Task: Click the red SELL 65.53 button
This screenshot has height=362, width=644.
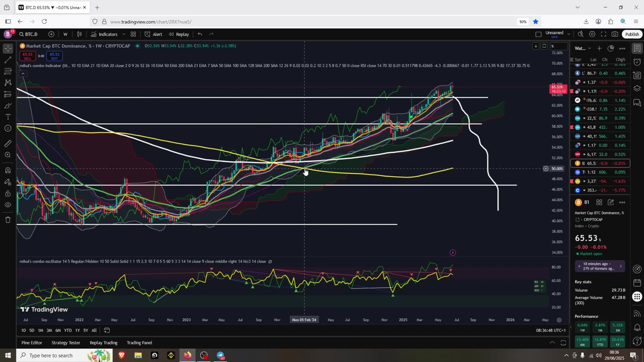Action: 27,55
